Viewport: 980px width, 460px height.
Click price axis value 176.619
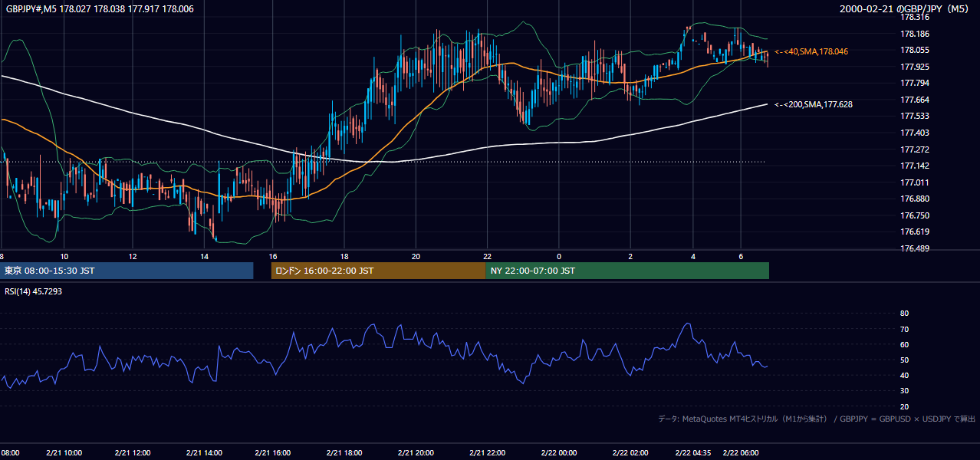(x=914, y=232)
